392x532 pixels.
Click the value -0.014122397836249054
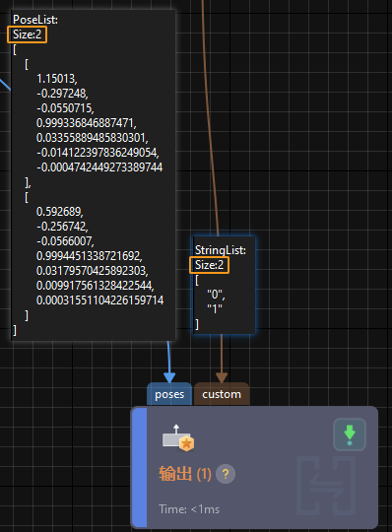coord(98,153)
